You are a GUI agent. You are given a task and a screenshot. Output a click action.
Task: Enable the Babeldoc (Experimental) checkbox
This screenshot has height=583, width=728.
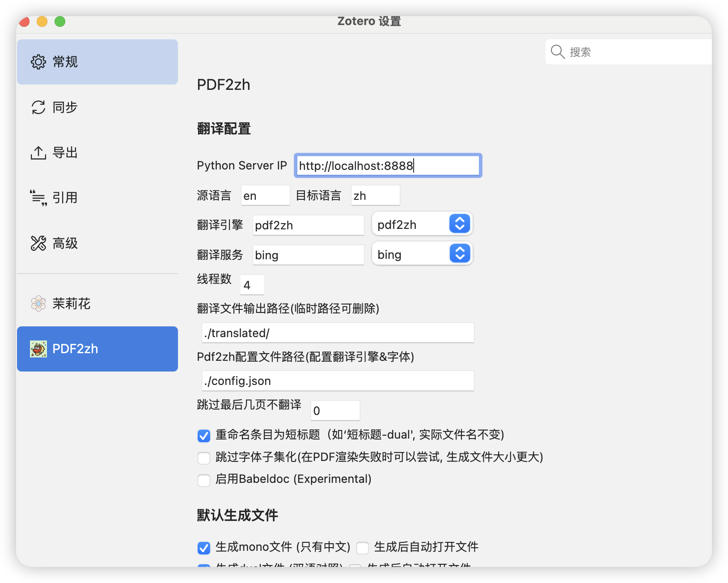point(204,480)
